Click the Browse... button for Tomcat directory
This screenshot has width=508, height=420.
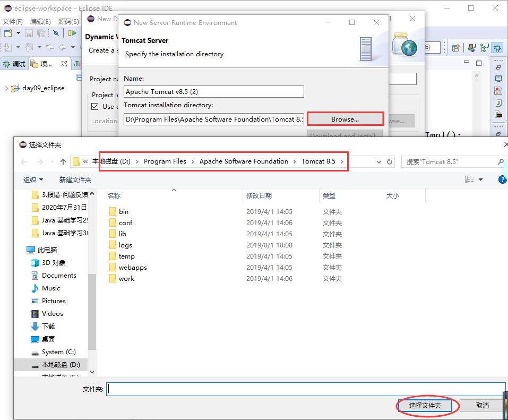click(x=345, y=119)
